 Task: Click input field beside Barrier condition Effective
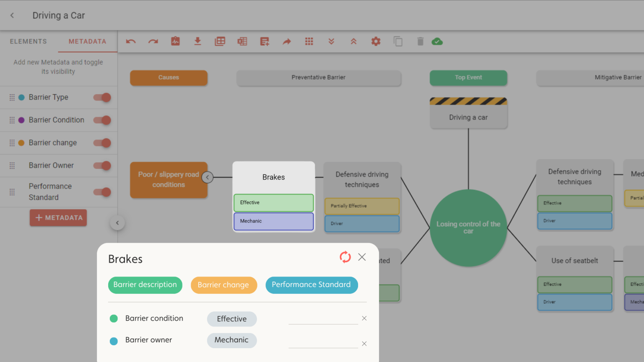(x=323, y=319)
